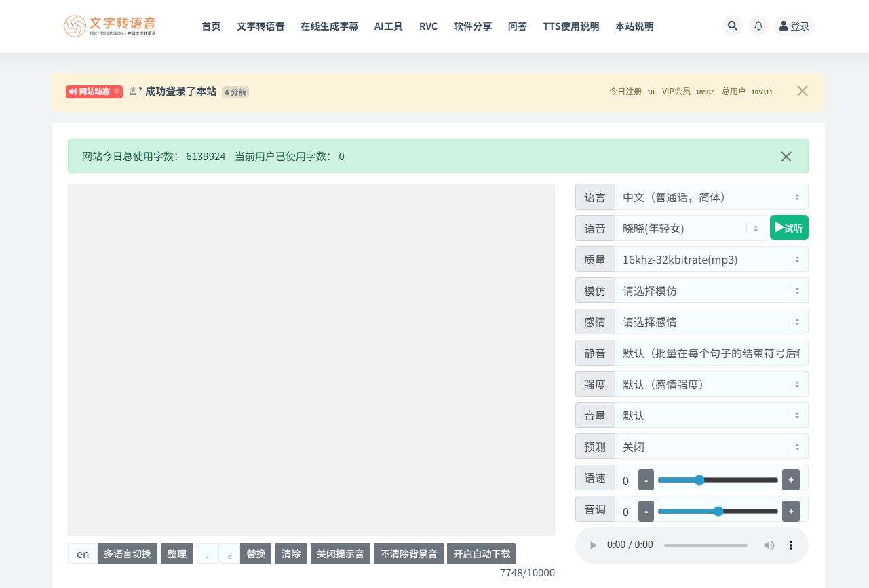Enable 开启自动下载 auto download
869x588 pixels.
coord(482,554)
